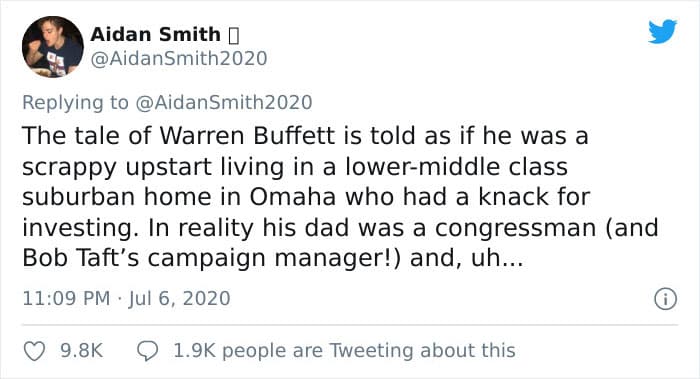Visit the @AidanSmith2020 handle below the name
This screenshot has width=700, height=379.
tap(179, 59)
